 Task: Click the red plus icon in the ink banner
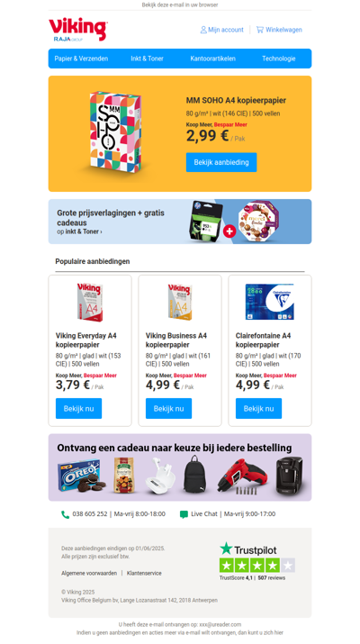pyautogui.click(x=229, y=231)
